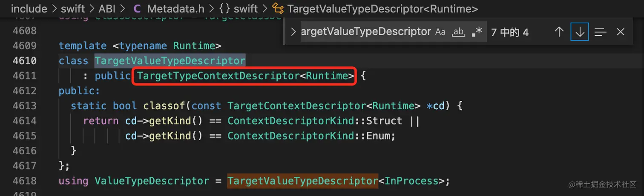
Task: Open TargetValueTypeDescriptor<Runtime> breadcrumb symbol
Action: [383, 9]
